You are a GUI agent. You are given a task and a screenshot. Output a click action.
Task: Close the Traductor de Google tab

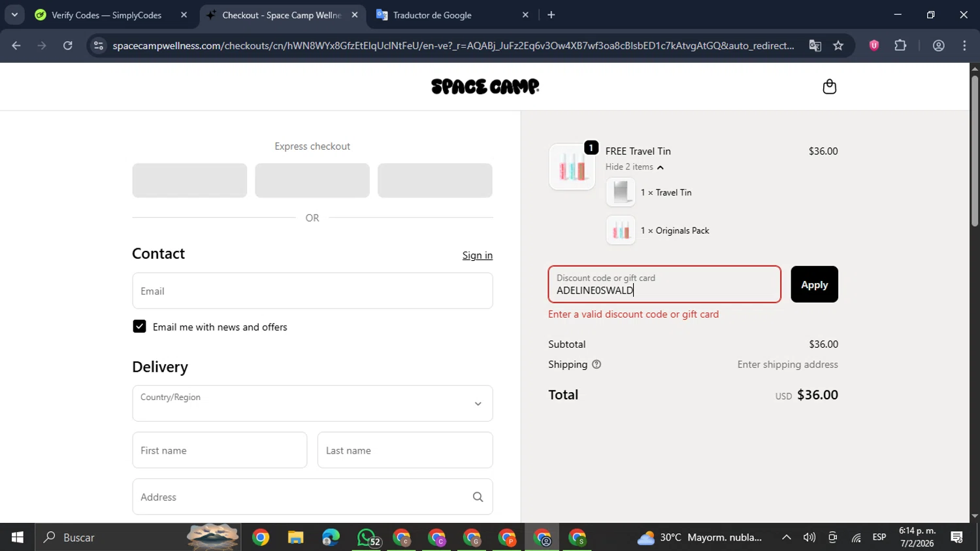[525, 14]
